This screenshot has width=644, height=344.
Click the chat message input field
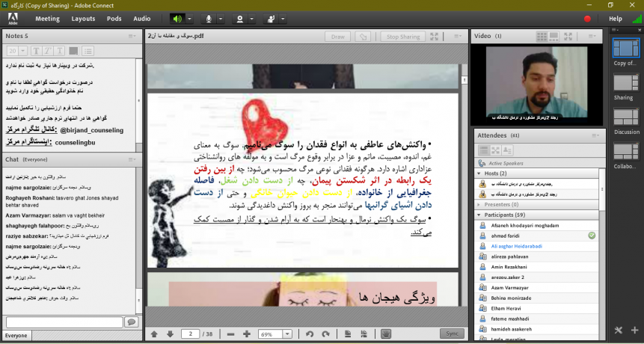64,322
